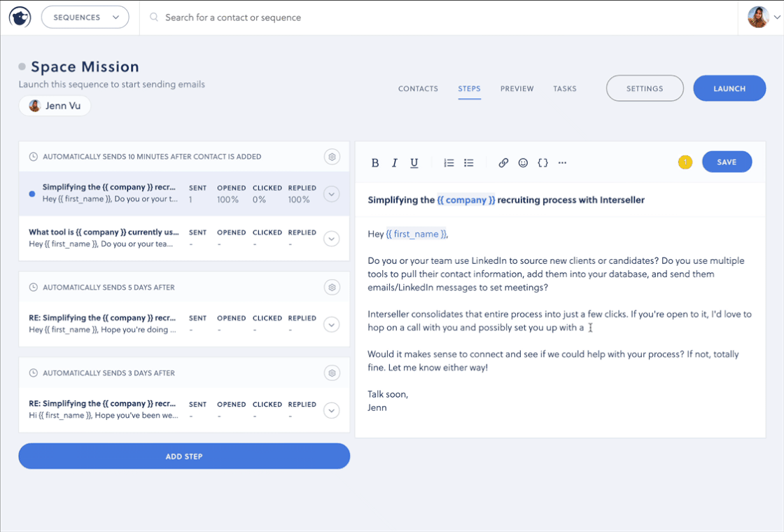Click the email subject line field
This screenshot has height=532, width=784.
(560, 200)
